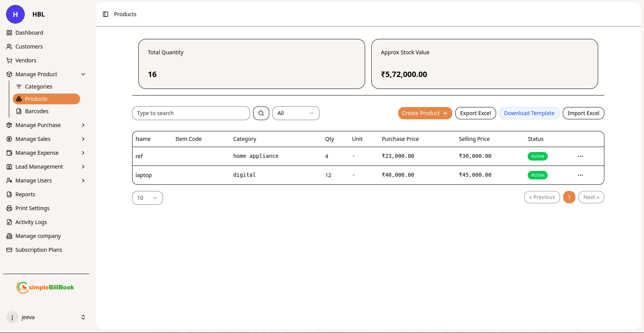This screenshot has height=333, width=644.
Task: Click the search magnifier icon button
Action: point(261,113)
